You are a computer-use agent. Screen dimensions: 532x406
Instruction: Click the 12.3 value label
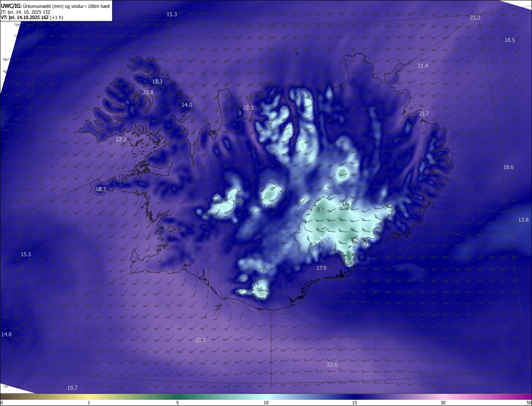pyautogui.click(x=101, y=189)
